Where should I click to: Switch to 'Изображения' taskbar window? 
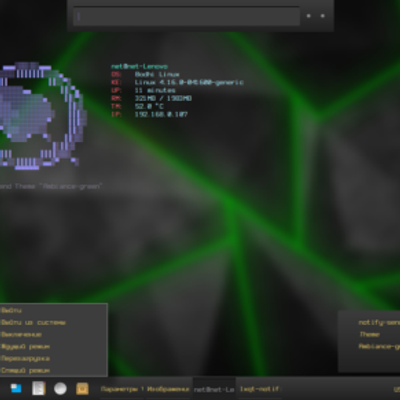169,389
